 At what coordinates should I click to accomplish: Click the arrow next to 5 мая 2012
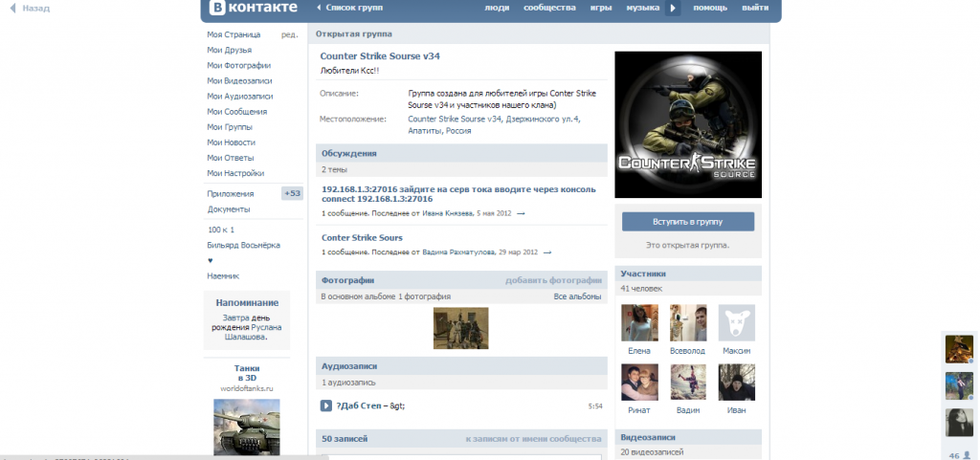pos(521,213)
